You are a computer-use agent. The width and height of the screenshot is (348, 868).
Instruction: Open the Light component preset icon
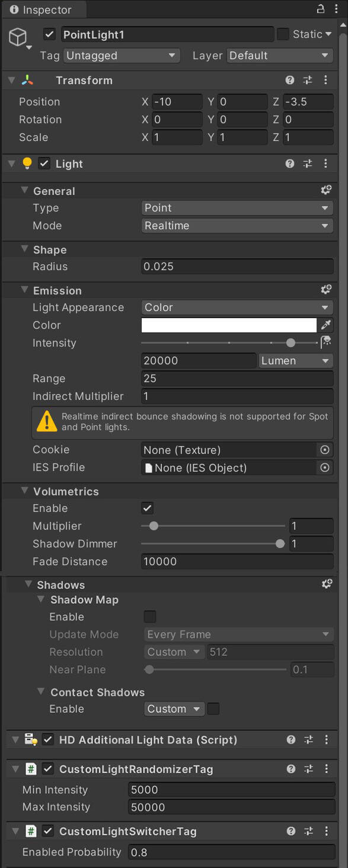[x=308, y=164]
